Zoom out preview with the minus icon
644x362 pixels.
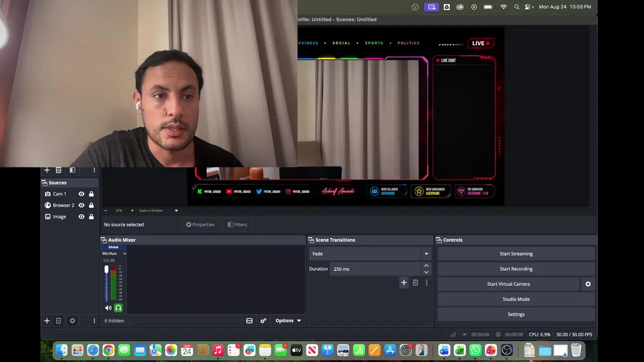pos(106,211)
